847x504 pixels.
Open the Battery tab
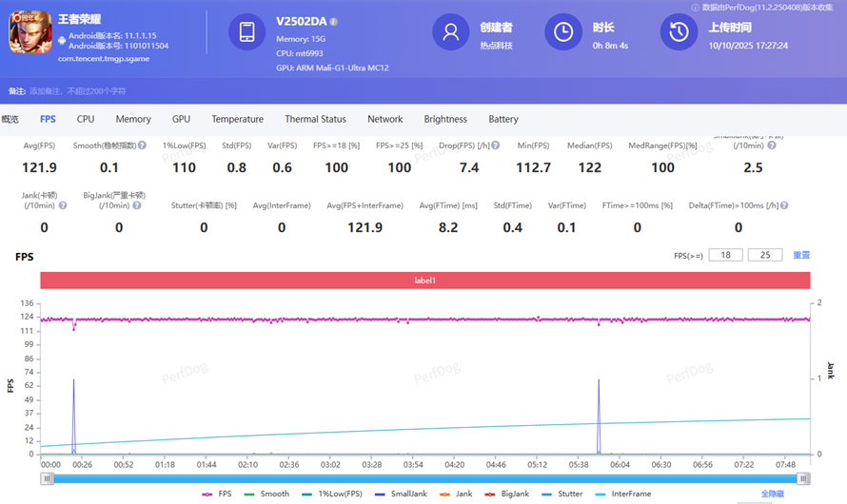[503, 119]
